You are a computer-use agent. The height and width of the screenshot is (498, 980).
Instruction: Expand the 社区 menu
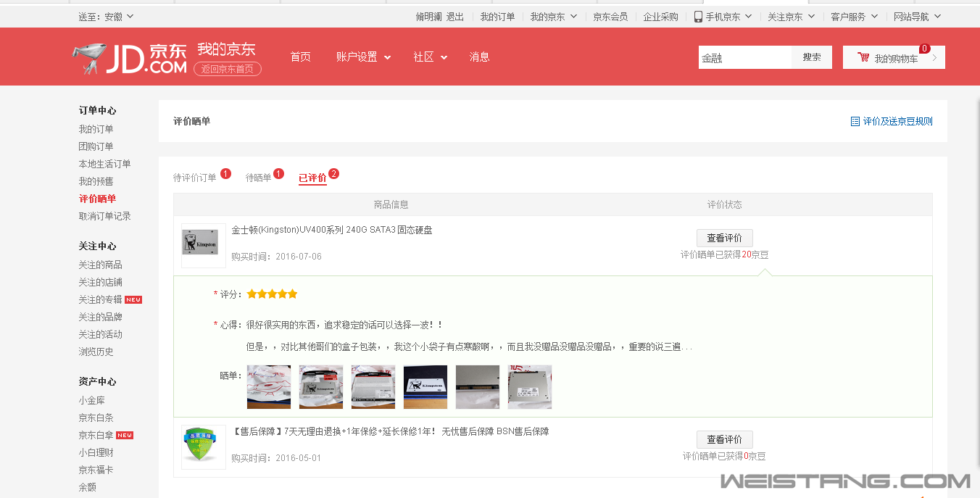(430, 57)
